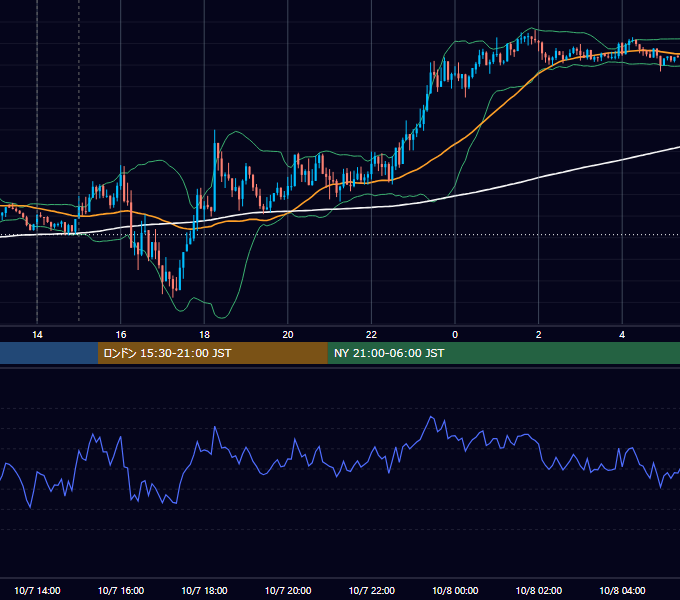Click the '4' hour label on the price chart axis
Image resolution: width=680 pixels, height=600 pixels.
622,335
